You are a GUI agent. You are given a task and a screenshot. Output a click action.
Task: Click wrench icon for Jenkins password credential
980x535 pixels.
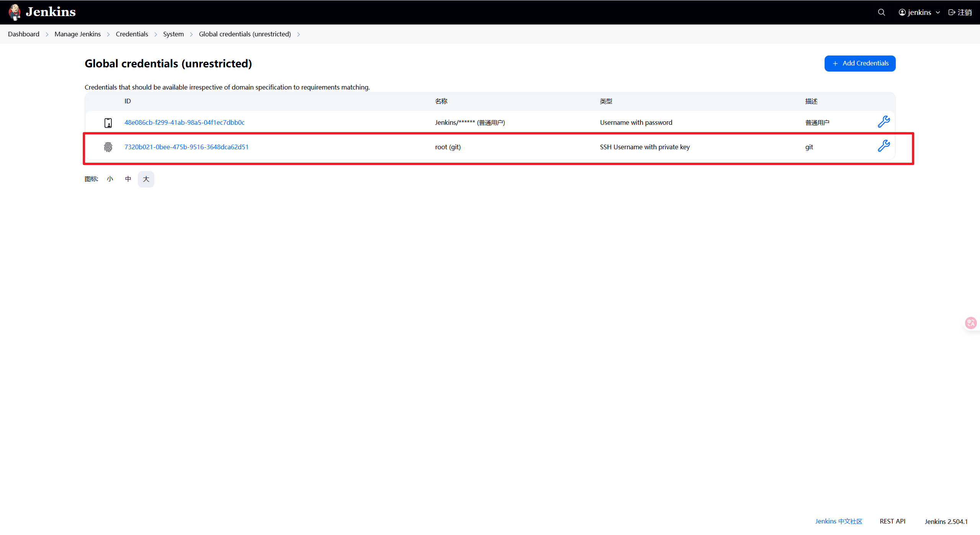coord(884,122)
